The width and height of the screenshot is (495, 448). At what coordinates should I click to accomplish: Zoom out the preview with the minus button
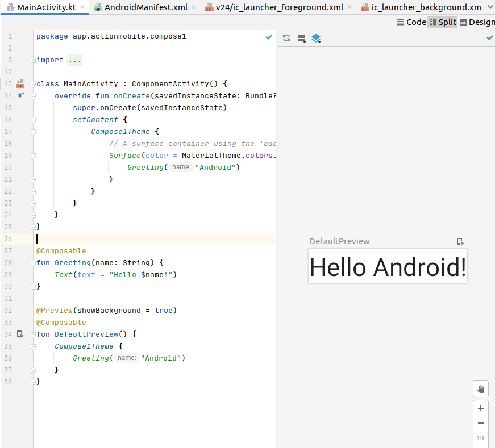point(480,422)
